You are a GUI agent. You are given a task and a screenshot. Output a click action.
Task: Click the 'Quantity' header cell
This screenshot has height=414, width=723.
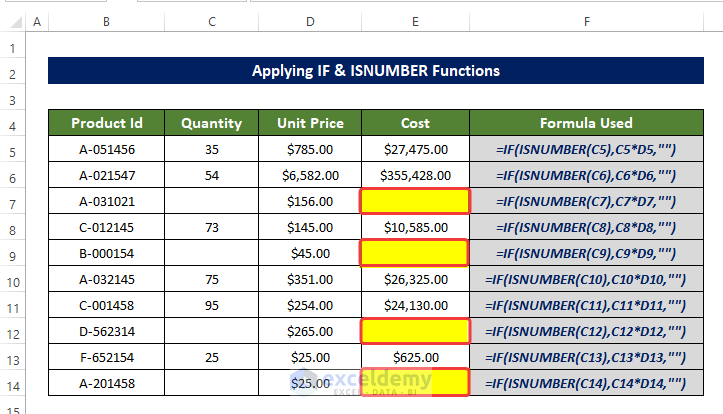point(212,123)
